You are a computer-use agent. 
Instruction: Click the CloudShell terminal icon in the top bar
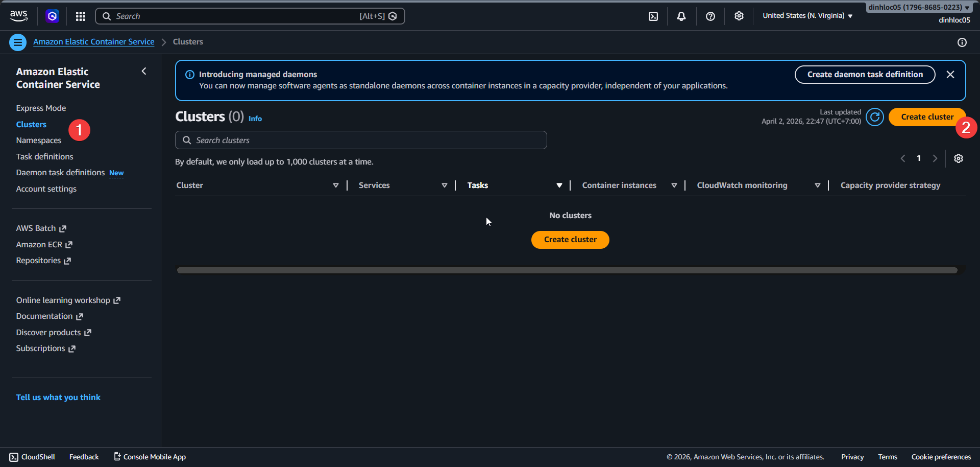(x=653, y=16)
